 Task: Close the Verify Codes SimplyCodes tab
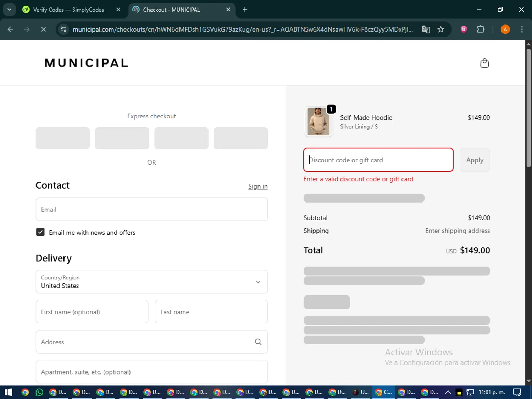pyautogui.click(x=118, y=10)
